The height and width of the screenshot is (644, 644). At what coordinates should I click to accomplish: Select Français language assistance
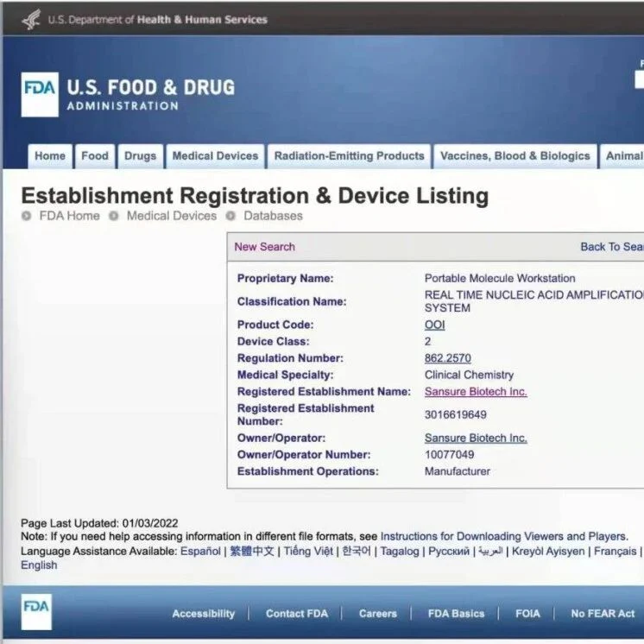tap(615, 551)
